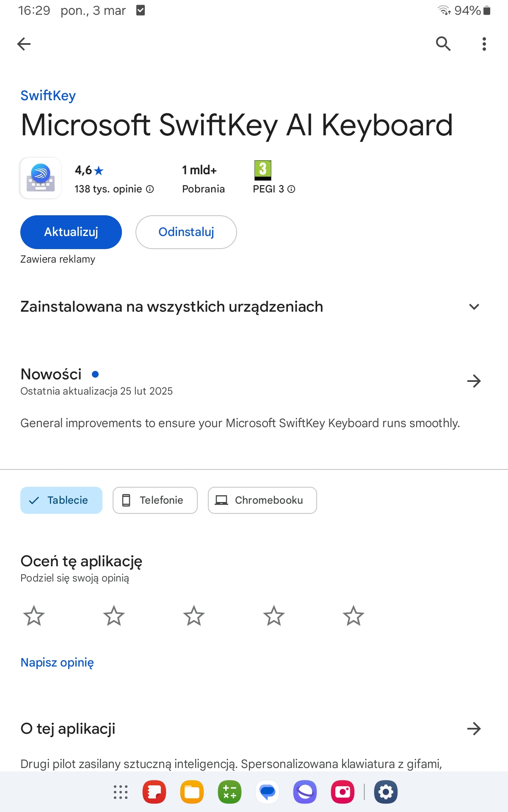Select the Tablecie device filter chip

61,500
